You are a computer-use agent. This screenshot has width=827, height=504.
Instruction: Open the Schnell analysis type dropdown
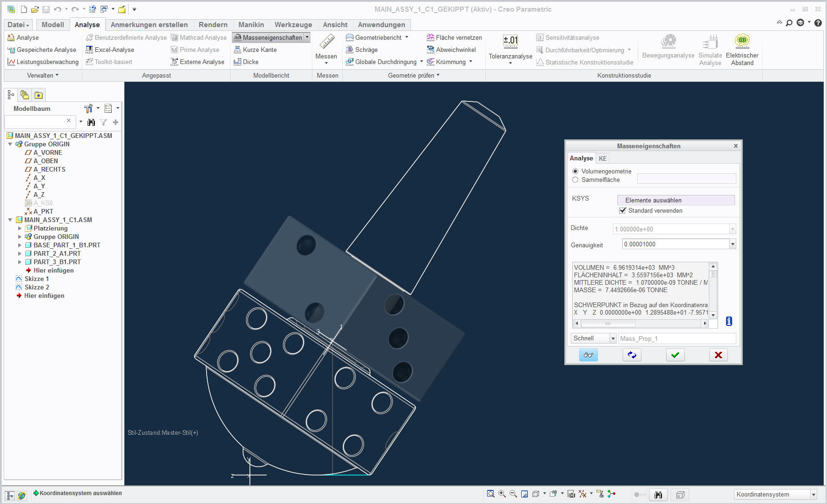point(612,338)
